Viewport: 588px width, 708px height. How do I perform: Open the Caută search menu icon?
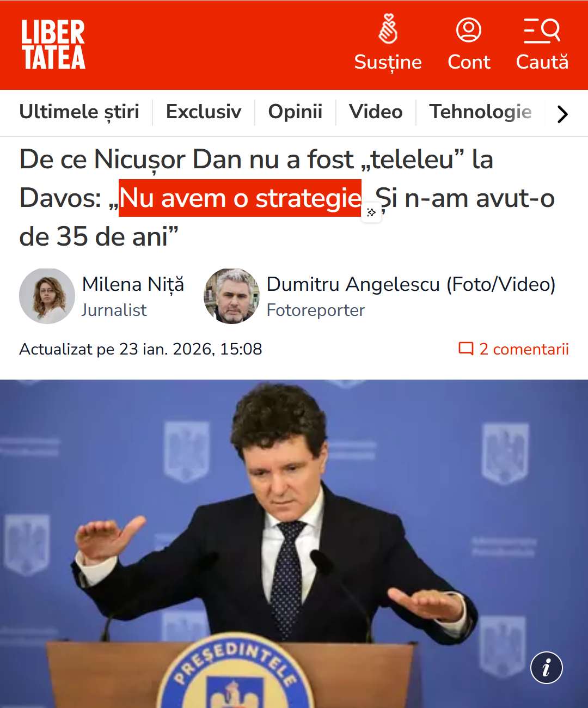point(542,30)
